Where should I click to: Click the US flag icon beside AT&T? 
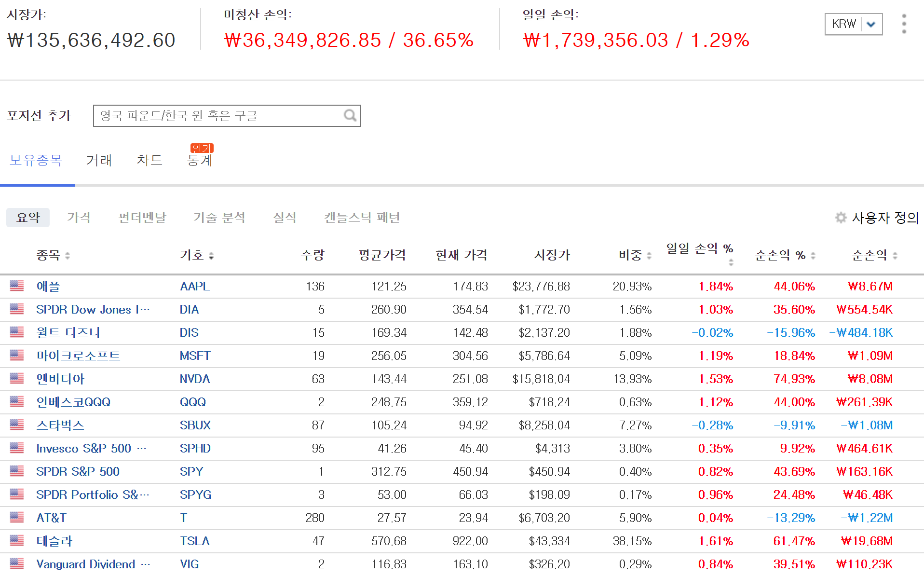click(x=17, y=518)
